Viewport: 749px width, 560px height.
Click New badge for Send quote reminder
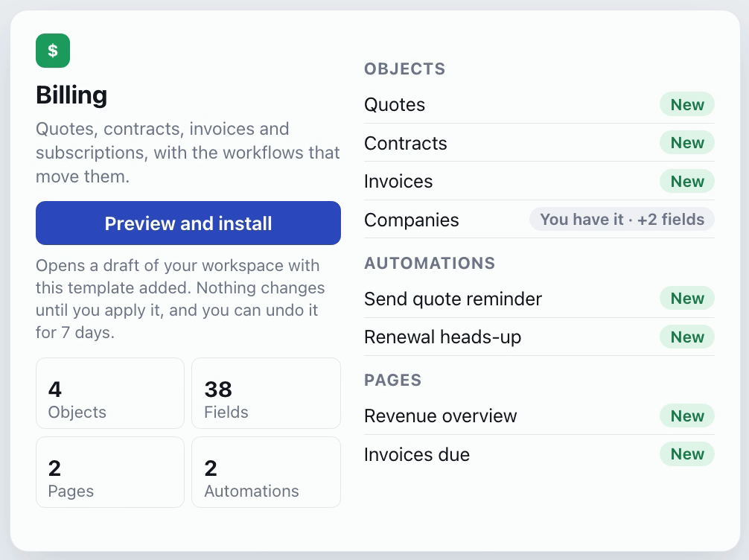click(x=687, y=298)
